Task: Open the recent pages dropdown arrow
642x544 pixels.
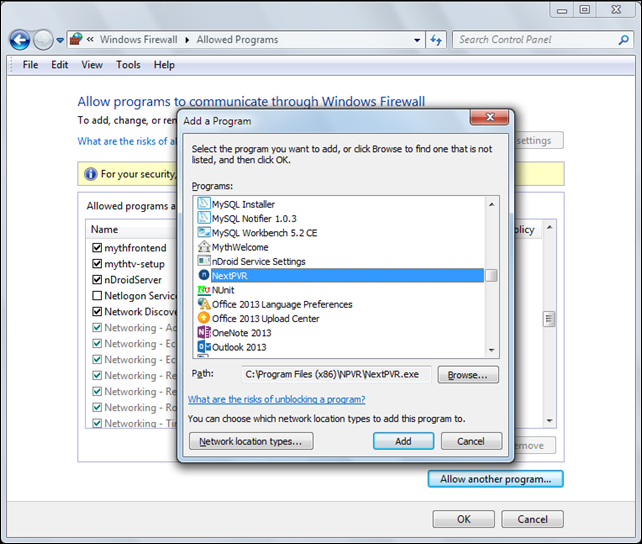Action: 60,40
